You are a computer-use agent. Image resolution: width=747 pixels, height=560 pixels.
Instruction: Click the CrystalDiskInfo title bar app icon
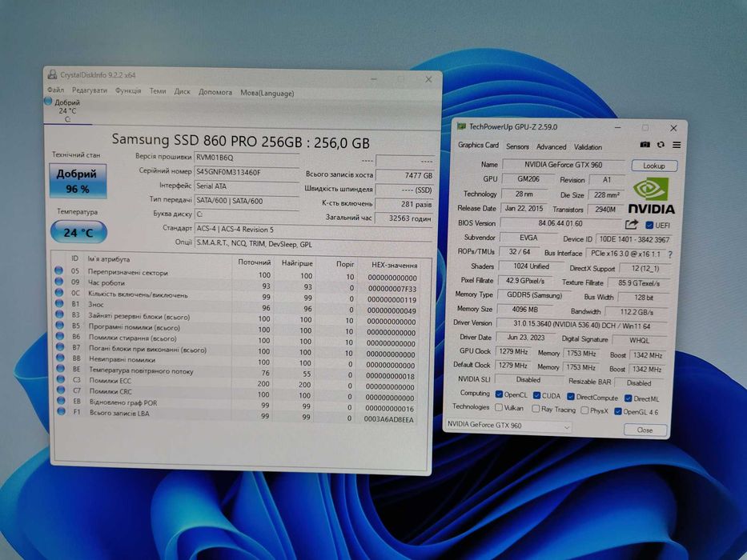point(52,74)
